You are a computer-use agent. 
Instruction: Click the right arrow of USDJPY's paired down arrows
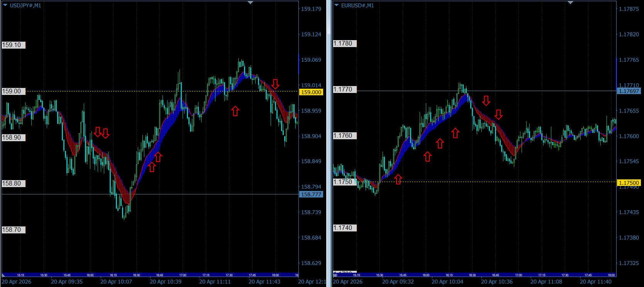[105, 133]
